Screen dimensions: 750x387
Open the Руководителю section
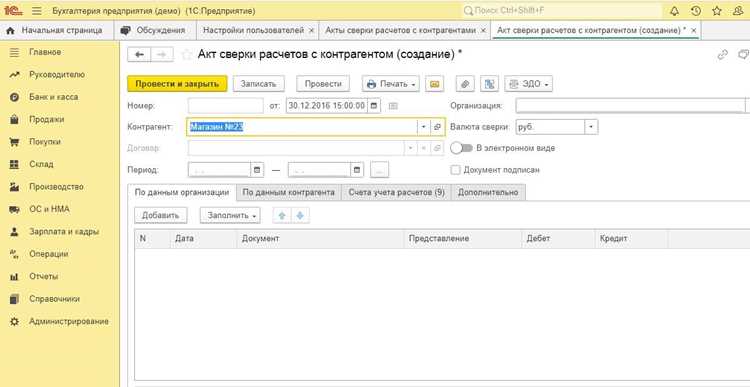[56, 75]
